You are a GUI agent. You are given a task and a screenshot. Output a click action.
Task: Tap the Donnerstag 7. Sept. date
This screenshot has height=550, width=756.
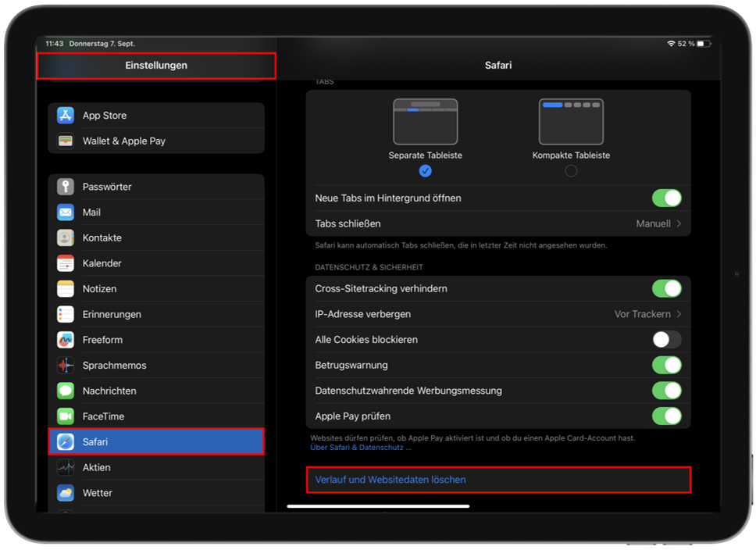(102, 44)
